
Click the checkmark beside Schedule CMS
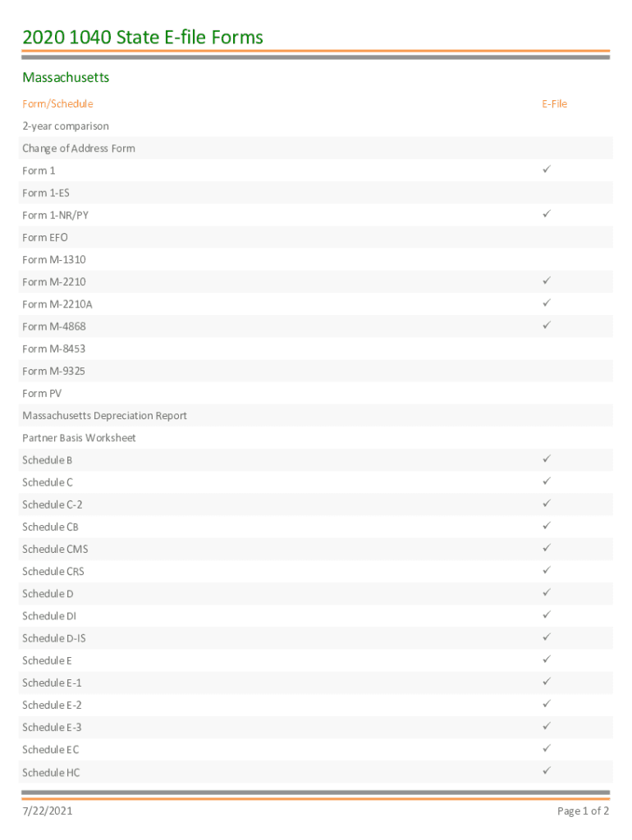tap(547, 548)
